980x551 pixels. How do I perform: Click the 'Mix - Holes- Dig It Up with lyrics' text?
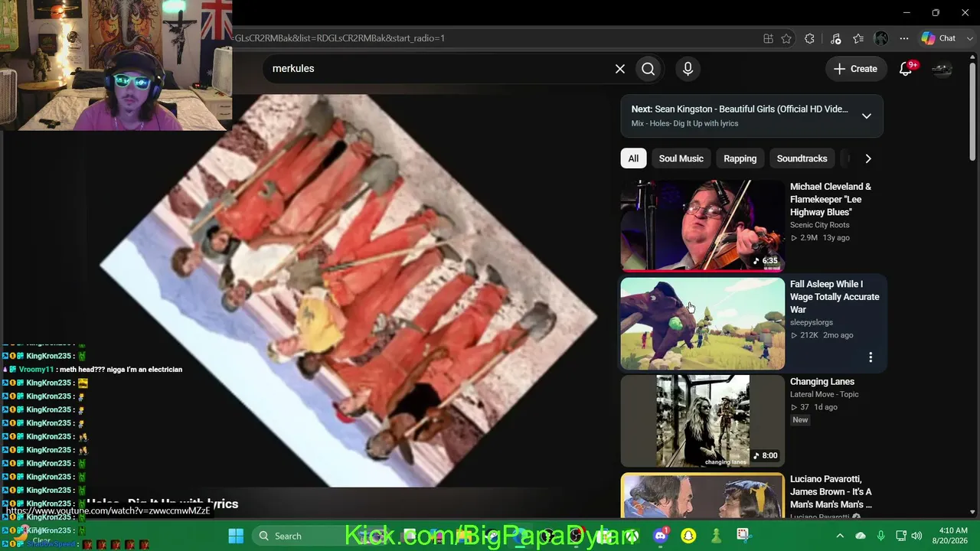[685, 123]
